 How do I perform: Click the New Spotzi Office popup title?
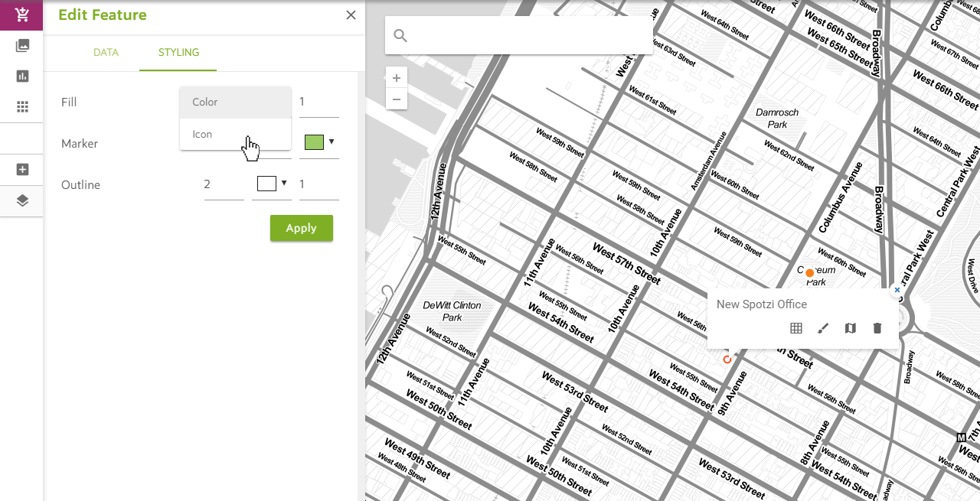pyautogui.click(x=762, y=304)
